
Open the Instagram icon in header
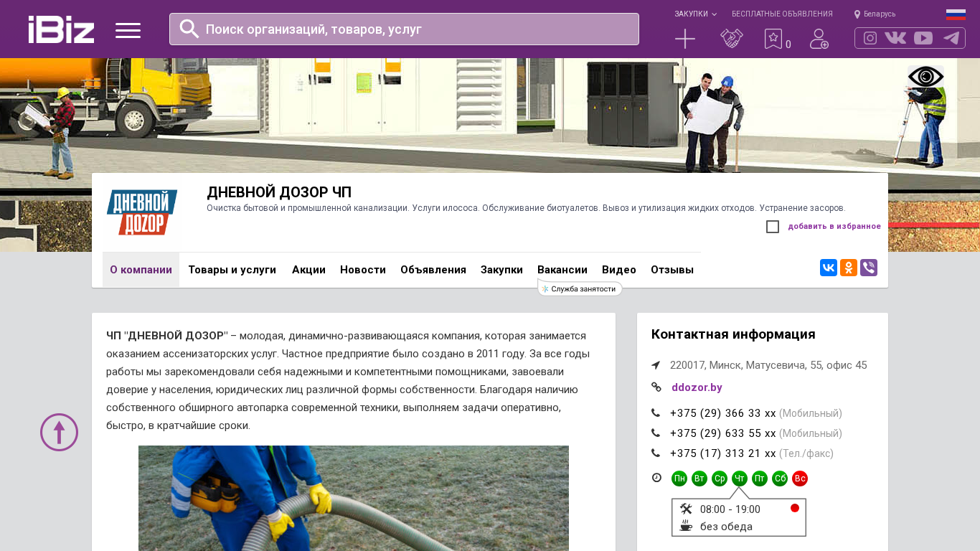tap(870, 38)
